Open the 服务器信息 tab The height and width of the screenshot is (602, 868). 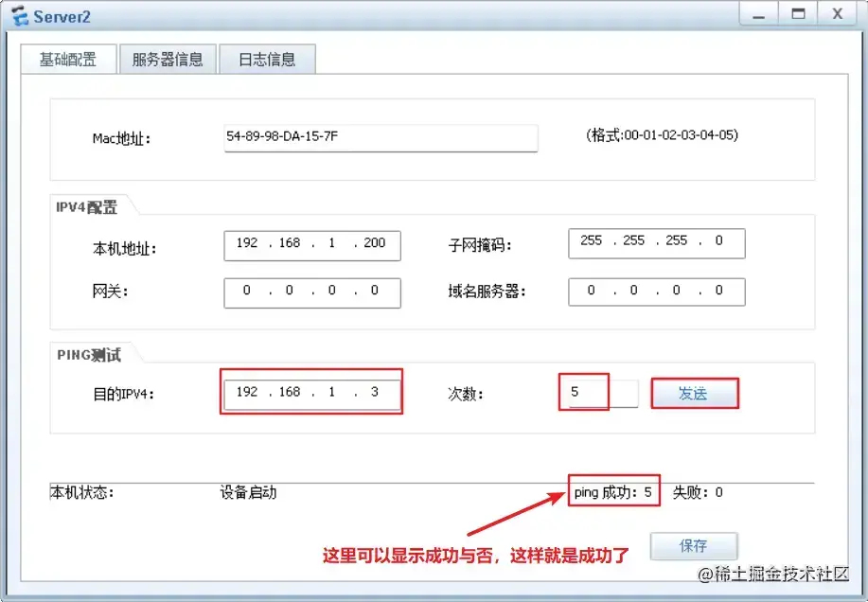click(168, 60)
